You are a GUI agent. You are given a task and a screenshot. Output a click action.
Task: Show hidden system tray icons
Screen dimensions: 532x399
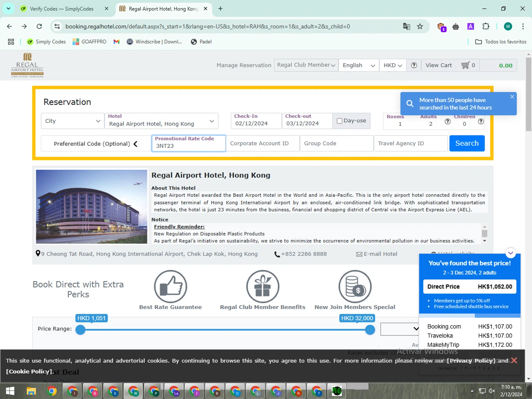click(x=472, y=391)
